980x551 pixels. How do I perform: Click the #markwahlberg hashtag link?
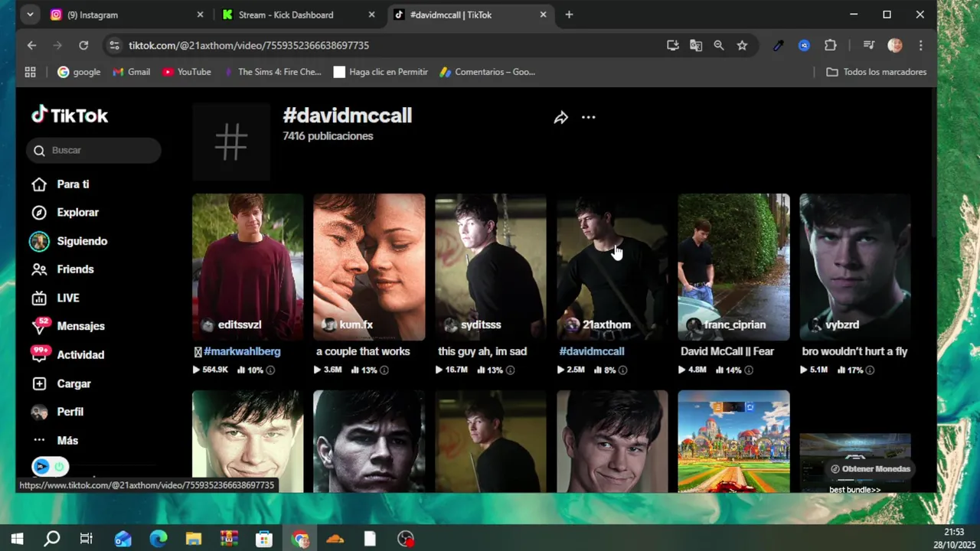pos(242,351)
